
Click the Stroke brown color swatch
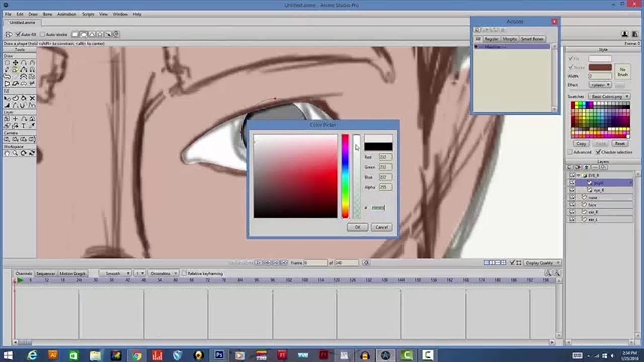[x=600, y=68]
